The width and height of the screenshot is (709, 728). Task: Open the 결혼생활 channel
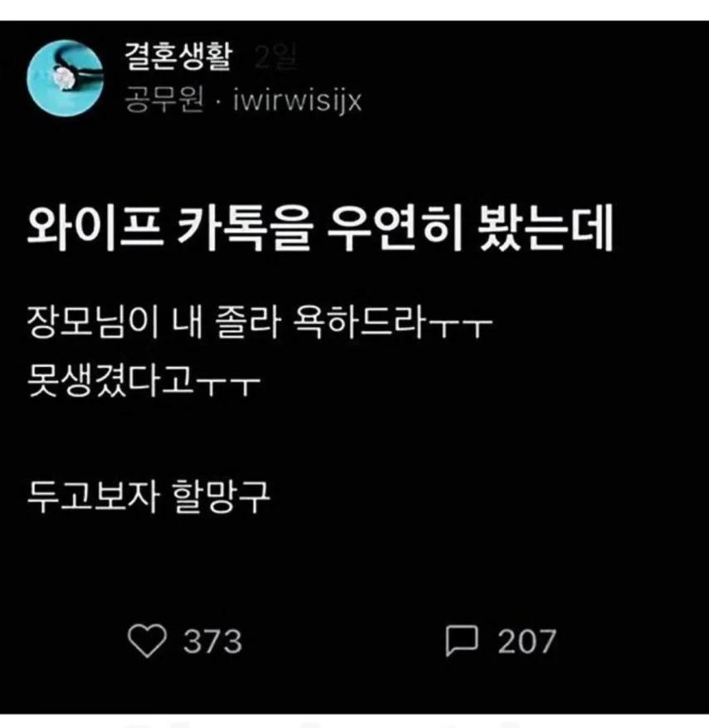coord(178,56)
